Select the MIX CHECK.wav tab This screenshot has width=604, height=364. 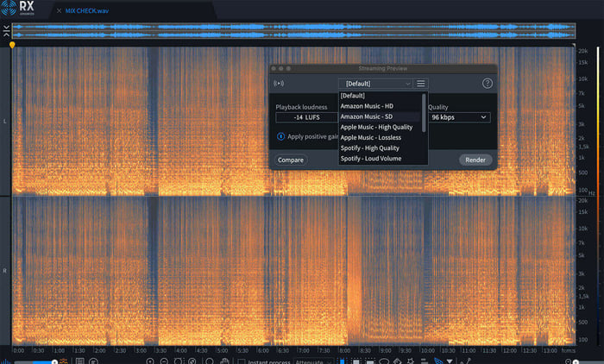86,11
